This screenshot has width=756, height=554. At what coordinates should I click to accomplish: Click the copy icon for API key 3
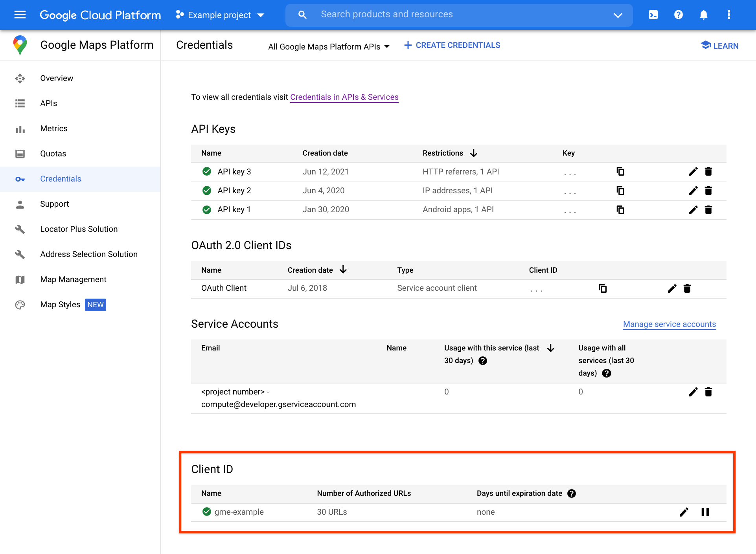[x=620, y=171]
